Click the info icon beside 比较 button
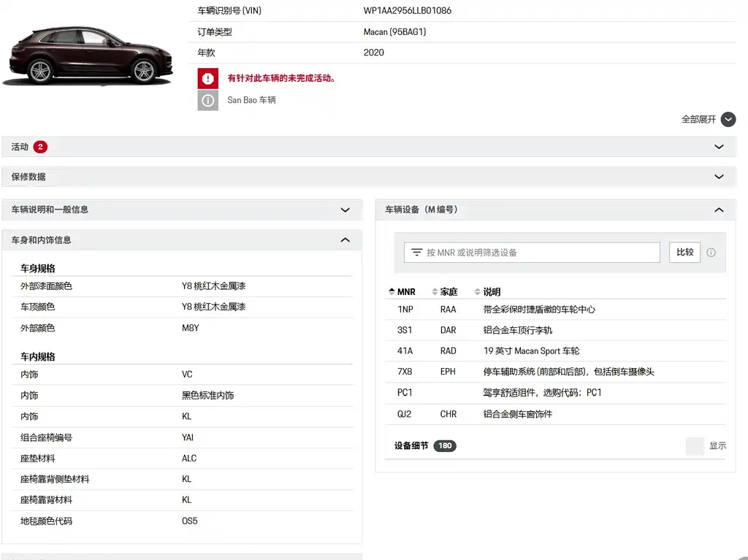 click(711, 253)
